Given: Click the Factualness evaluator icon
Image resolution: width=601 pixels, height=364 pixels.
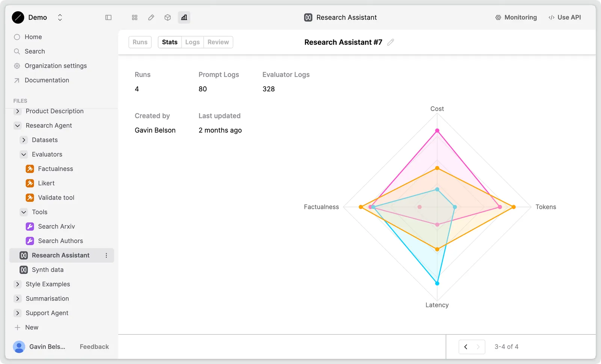Looking at the screenshot, I should pyautogui.click(x=30, y=169).
